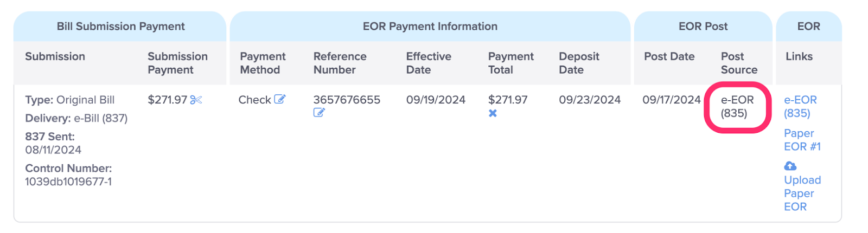Click the deposit date 09/23/2024

tap(590, 100)
